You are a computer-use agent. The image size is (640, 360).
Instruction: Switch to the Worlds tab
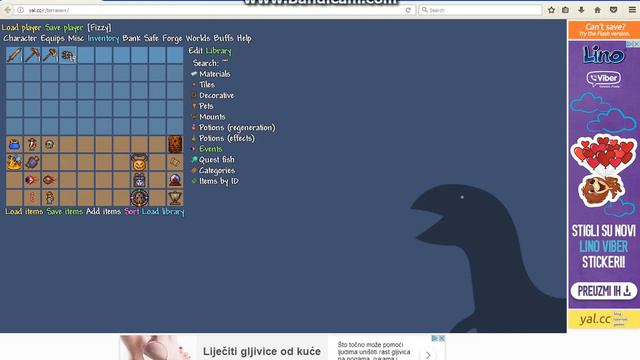tap(198, 38)
